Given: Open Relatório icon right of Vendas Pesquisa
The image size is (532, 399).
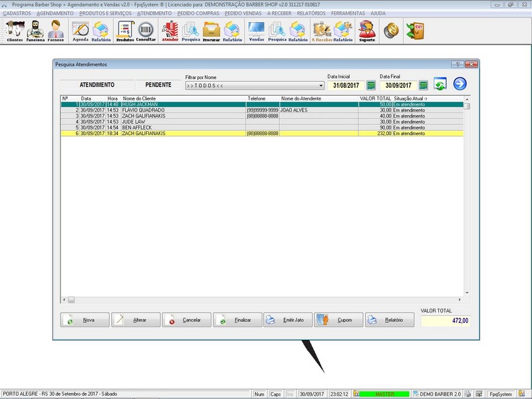Looking at the screenshot, I should [x=298, y=31].
